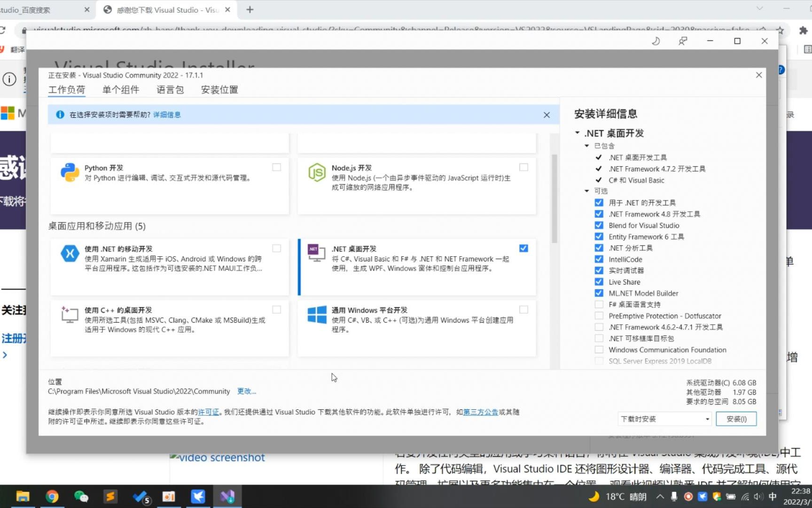The height and width of the screenshot is (508, 812).
Task: Dismiss the help banner with its X
Action: click(547, 115)
